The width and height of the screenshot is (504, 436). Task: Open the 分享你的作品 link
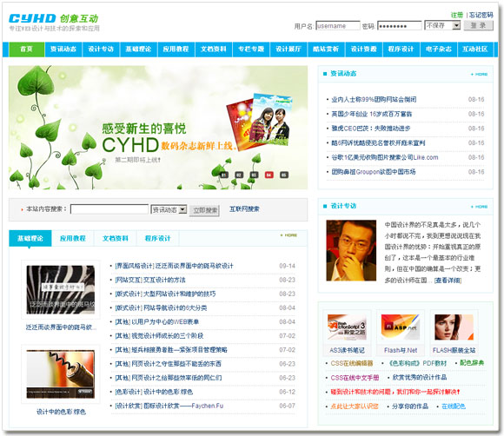(410, 406)
